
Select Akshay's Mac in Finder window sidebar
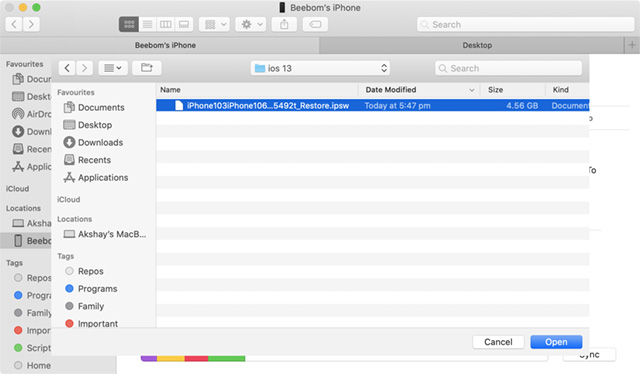[32, 223]
